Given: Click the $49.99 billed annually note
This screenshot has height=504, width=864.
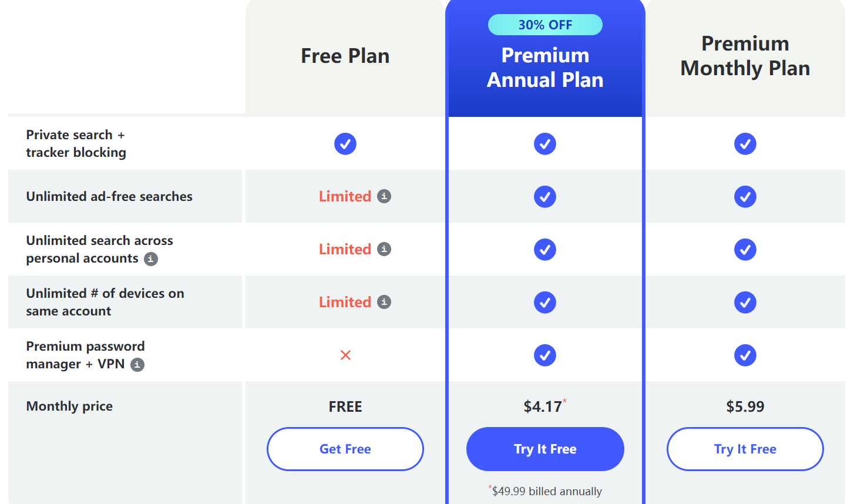Looking at the screenshot, I should pyautogui.click(x=546, y=491).
